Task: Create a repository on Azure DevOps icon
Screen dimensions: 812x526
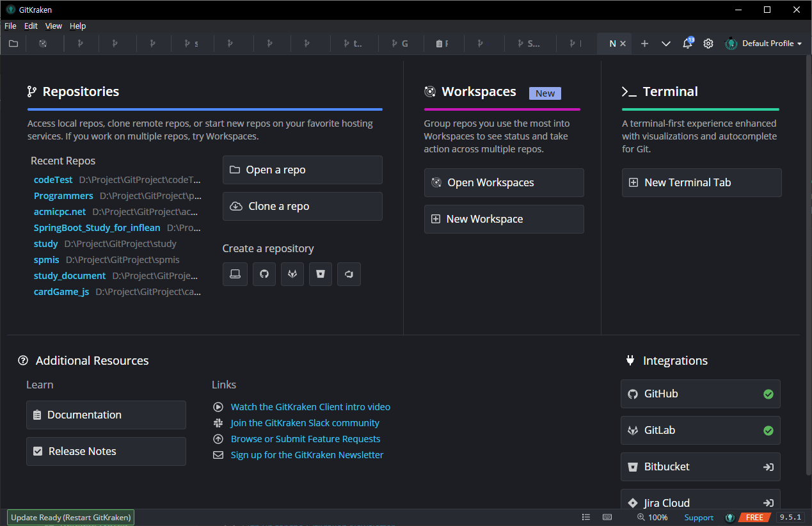Action: 349,274
